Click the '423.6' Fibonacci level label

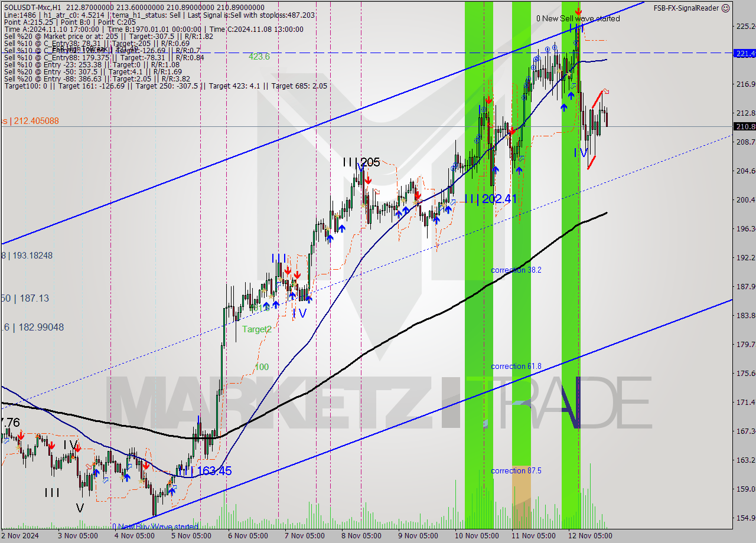tap(259, 57)
